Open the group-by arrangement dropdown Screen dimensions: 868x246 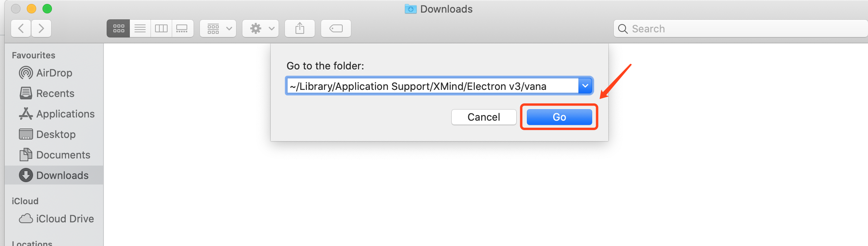click(x=218, y=28)
